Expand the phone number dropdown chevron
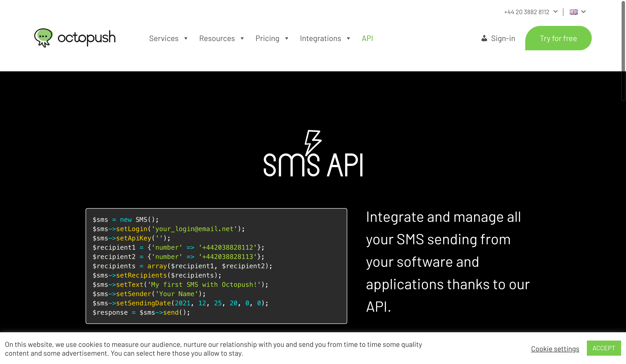 pyautogui.click(x=556, y=12)
